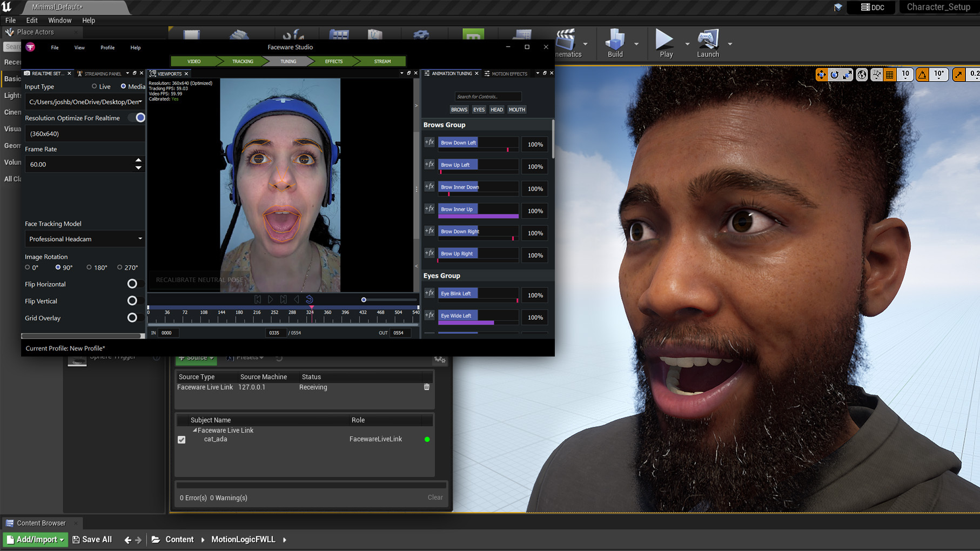Toggle surface snapping icon in viewport
The width and height of the screenshot is (980, 551).
[876, 75]
